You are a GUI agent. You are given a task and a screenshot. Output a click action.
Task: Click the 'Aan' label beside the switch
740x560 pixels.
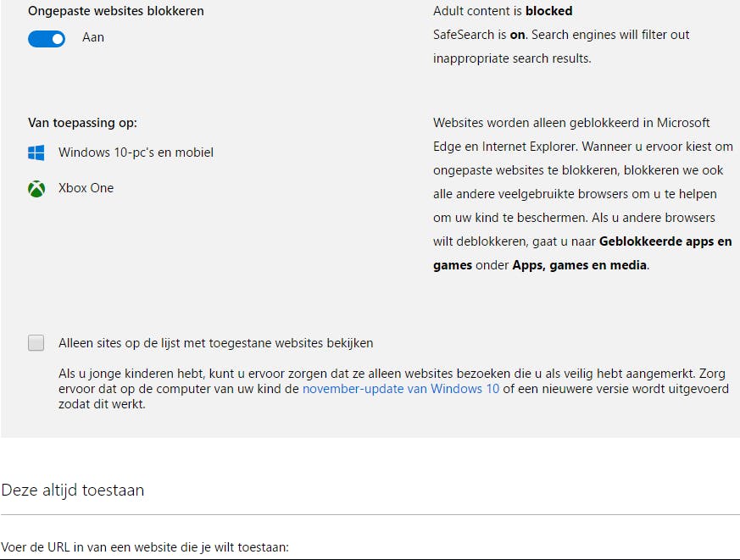click(93, 37)
